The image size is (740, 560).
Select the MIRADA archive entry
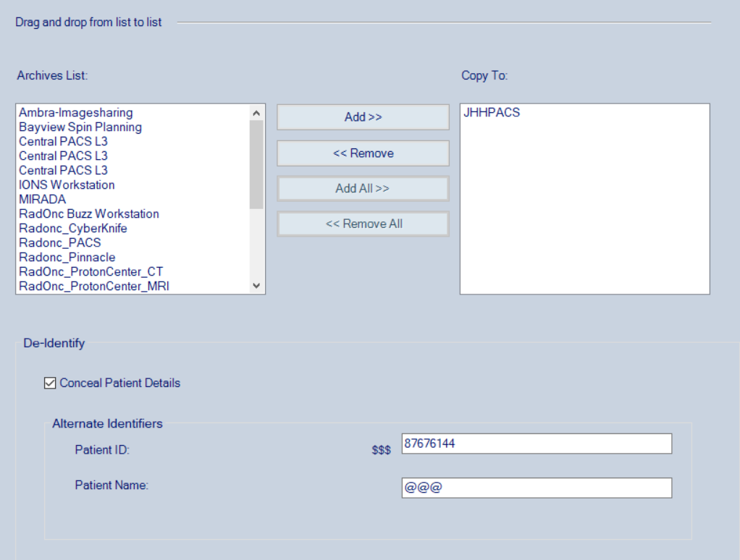tap(42, 200)
